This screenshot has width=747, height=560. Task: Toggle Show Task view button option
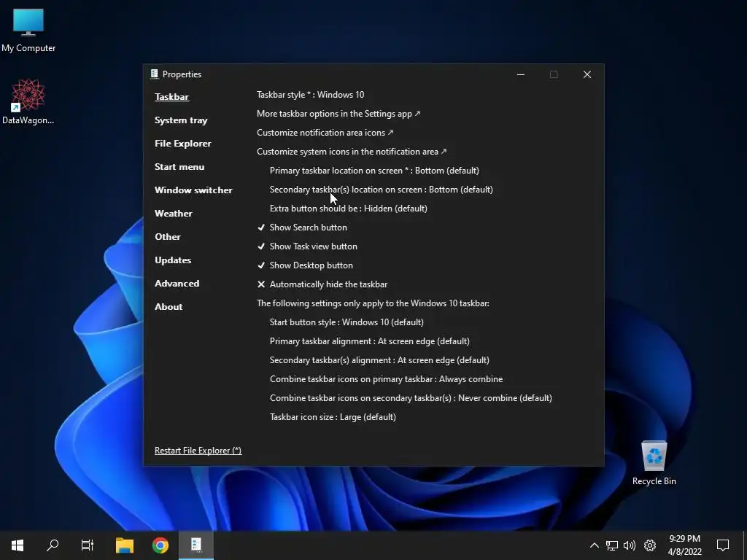point(307,246)
